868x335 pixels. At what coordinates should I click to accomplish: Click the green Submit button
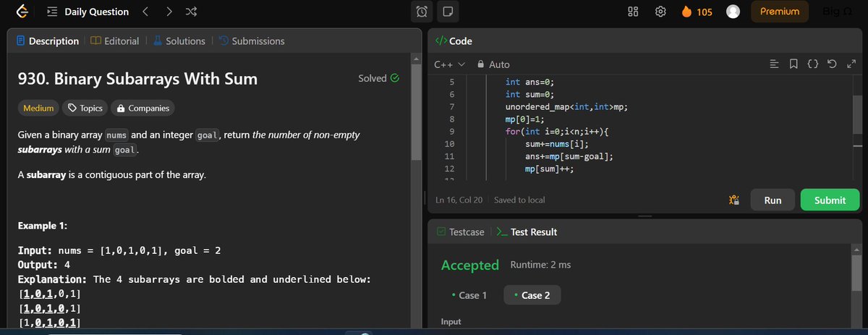point(830,200)
